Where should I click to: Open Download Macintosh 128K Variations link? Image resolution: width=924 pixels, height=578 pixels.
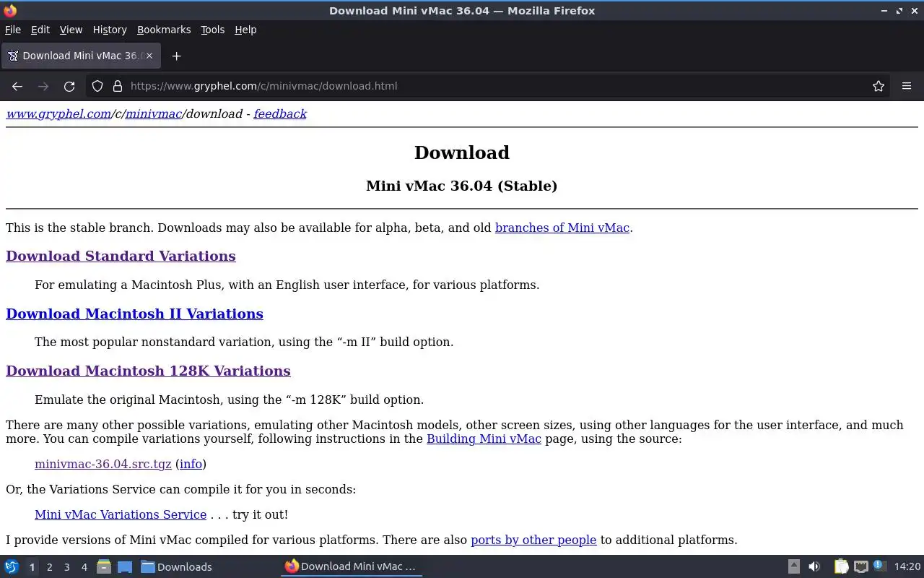148,371
